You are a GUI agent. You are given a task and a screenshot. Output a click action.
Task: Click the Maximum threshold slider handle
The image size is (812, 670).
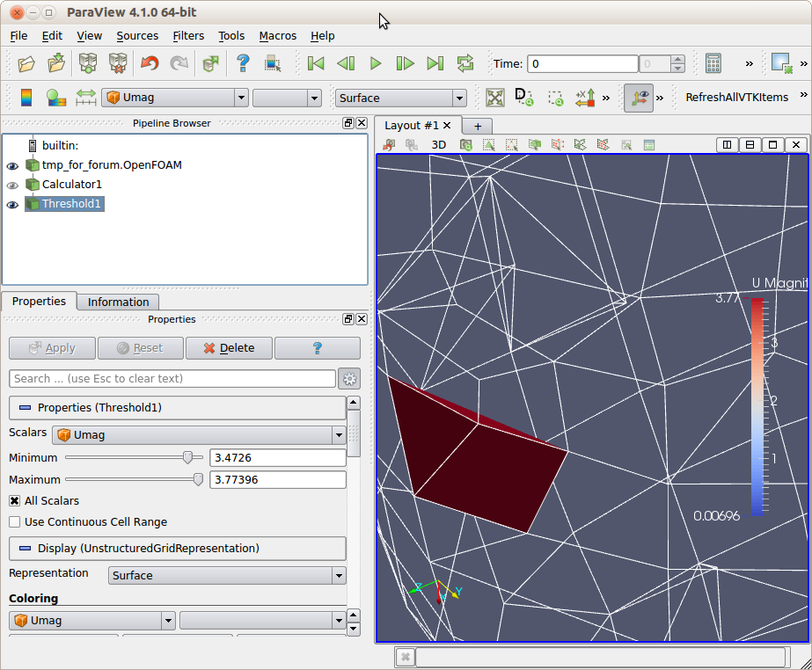tap(198, 479)
